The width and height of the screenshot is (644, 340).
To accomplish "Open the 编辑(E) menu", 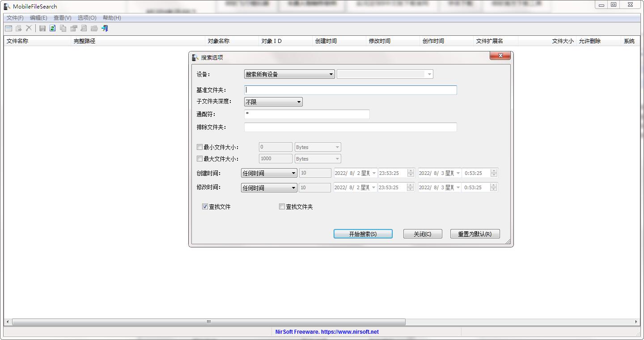I will 38,18.
